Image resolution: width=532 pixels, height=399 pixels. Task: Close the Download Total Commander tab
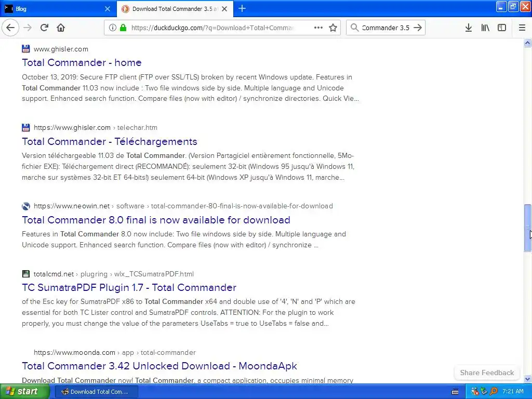[224, 9]
